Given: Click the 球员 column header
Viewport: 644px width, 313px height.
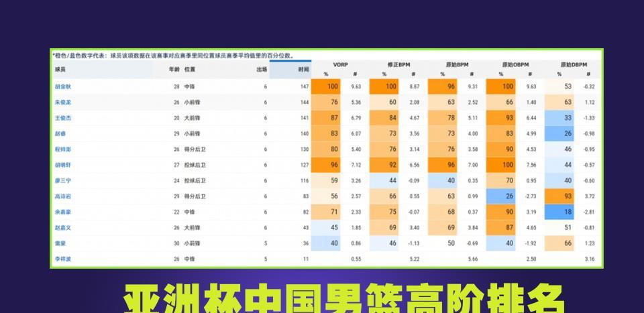Looking at the screenshot, I should click(x=61, y=69).
